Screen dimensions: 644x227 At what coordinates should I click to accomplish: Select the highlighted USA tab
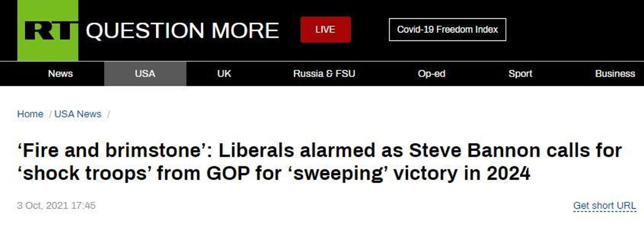click(x=145, y=74)
